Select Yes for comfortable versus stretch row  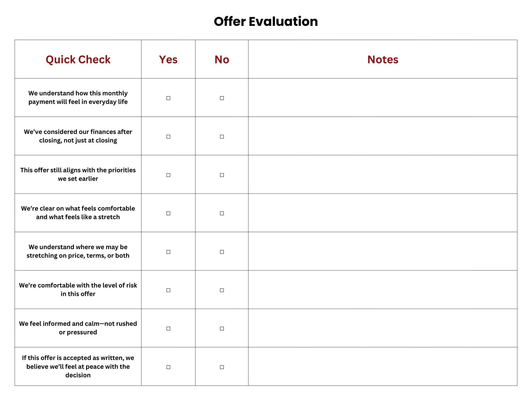[x=168, y=213]
